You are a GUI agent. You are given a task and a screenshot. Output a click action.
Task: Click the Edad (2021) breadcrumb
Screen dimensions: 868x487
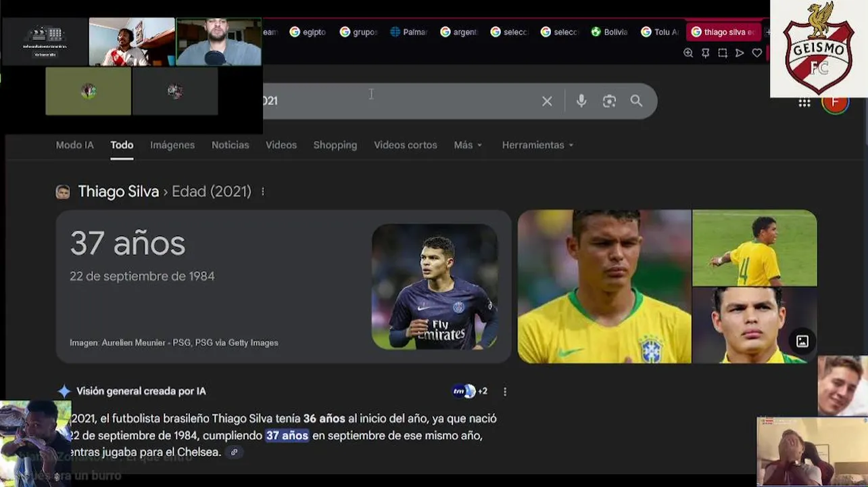(x=212, y=191)
